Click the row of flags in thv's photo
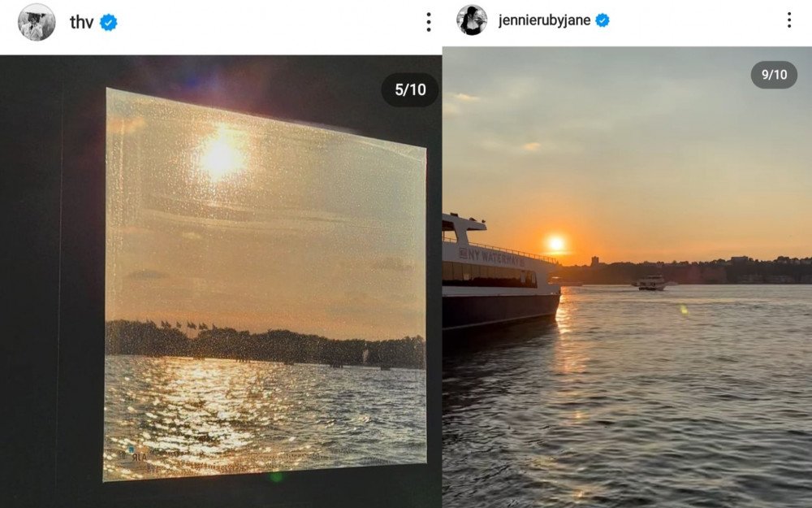812x508 pixels. coord(187,327)
